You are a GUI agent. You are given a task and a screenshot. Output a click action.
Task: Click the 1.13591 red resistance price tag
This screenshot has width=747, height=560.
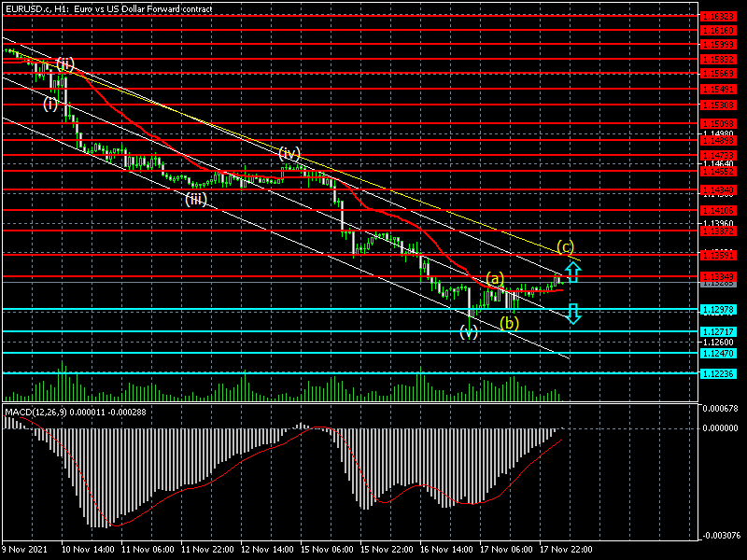[718, 254]
